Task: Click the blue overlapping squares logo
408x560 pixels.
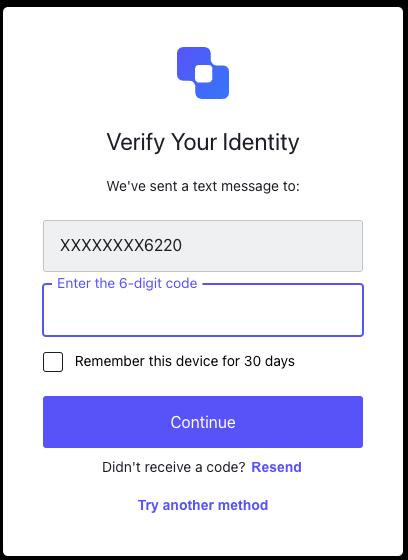Action: 203,73
